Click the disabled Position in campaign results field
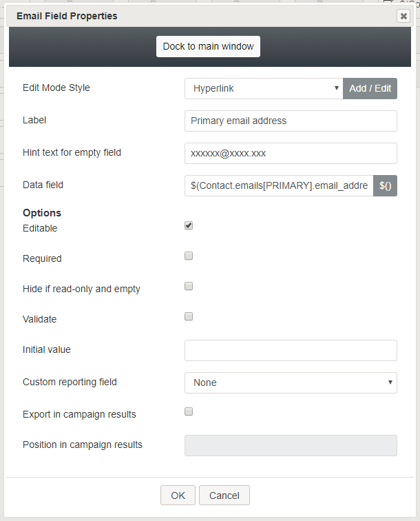The width and height of the screenshot is (420, 521). tap(291, 446)
